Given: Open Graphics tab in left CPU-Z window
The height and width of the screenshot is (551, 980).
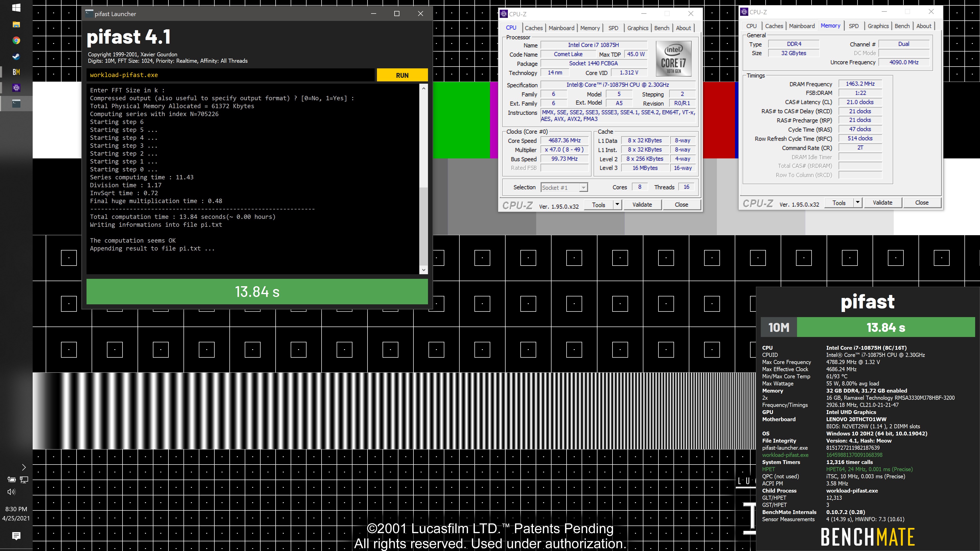Looking at the screenshot, I should tap(638, 28).
